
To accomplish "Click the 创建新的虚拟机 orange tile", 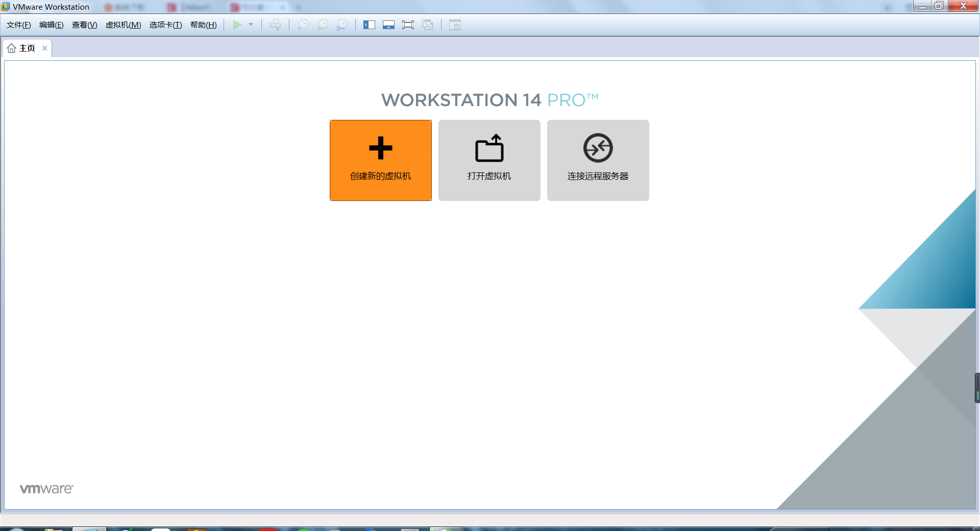I will pos(381,160).
